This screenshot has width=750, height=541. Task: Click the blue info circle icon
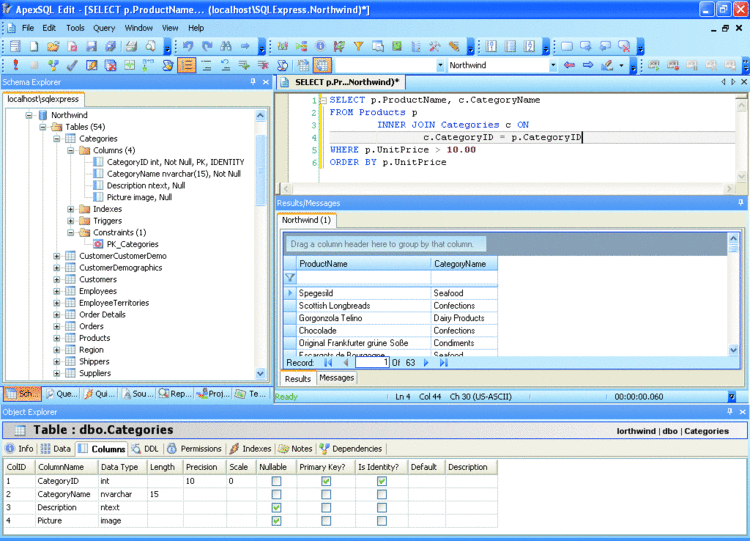click(320, 46)
